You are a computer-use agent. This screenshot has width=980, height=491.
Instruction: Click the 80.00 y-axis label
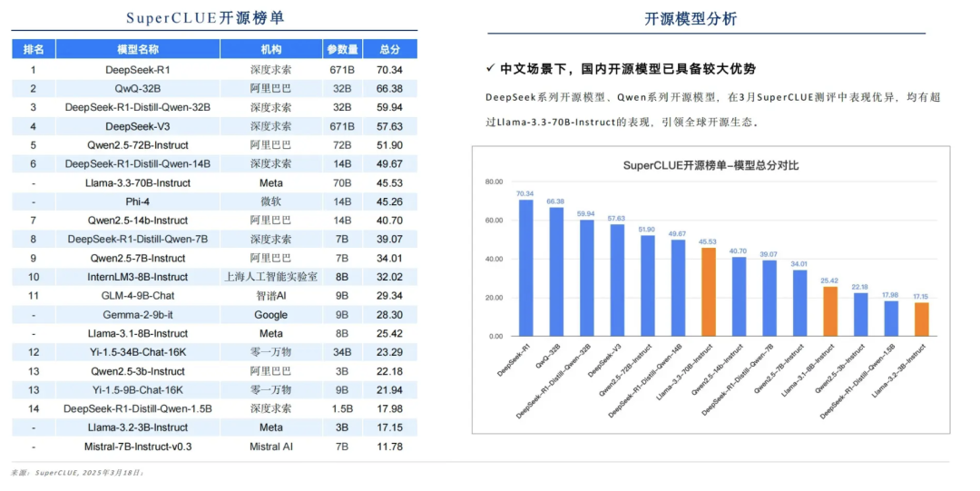(x=494, y=182)
